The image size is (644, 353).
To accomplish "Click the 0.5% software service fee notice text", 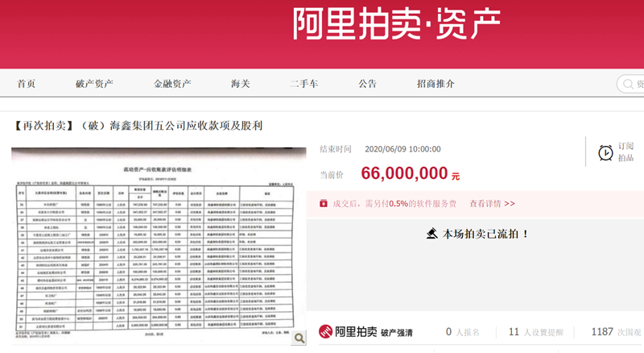I will coord(394,204).
